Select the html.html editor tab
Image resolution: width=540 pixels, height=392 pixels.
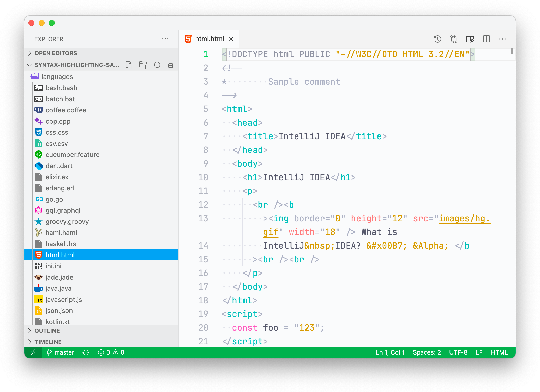pyautogui.click(x=209, y=38)
